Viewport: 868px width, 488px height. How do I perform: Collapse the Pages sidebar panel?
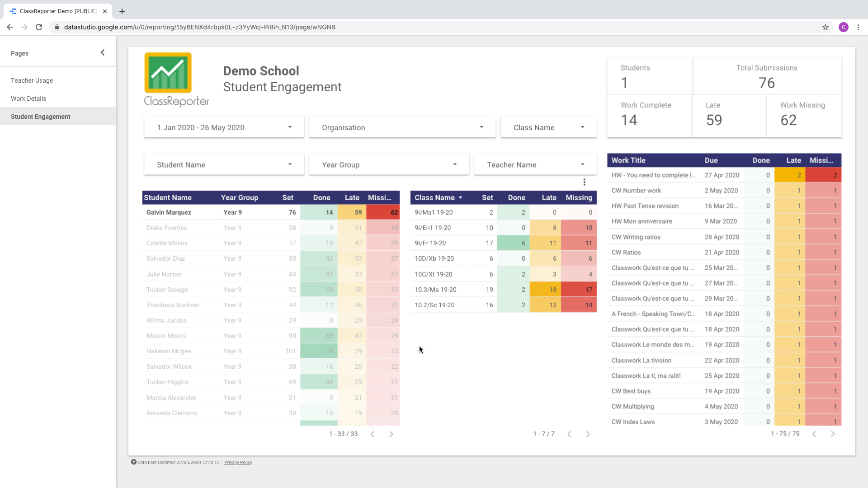103,53
